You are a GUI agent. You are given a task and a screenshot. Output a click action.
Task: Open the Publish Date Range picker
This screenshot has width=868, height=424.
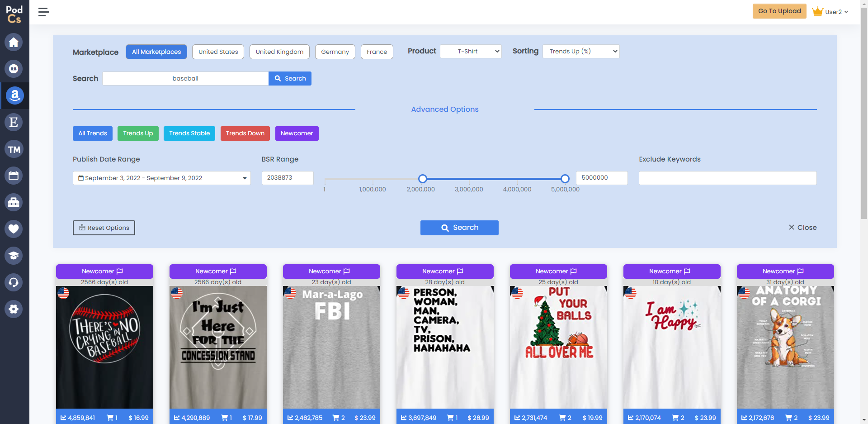(x=162, y=178)
